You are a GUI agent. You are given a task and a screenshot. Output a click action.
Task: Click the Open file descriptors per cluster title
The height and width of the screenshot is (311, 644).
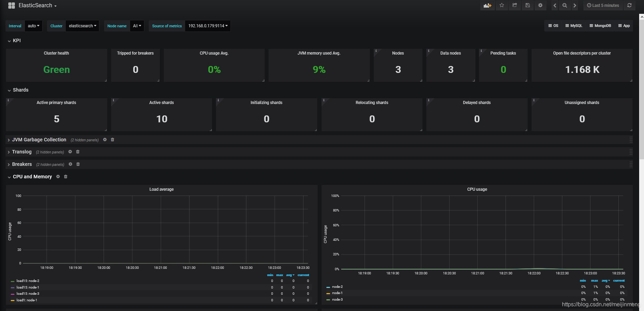click(582, 53)
